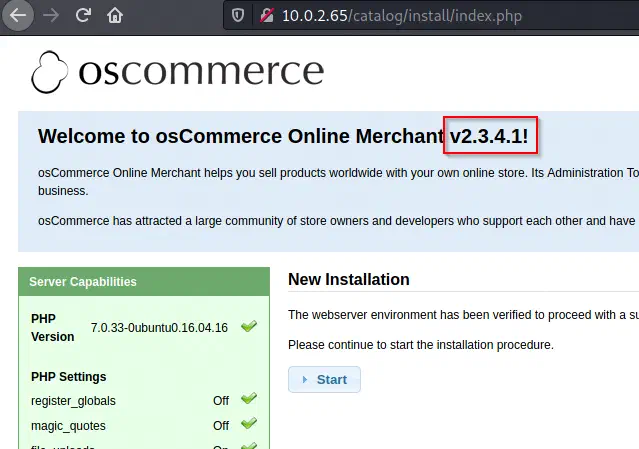Click the insecure connection padlock icon
This screenshot has height=449, width=639.
coord(267,15)
